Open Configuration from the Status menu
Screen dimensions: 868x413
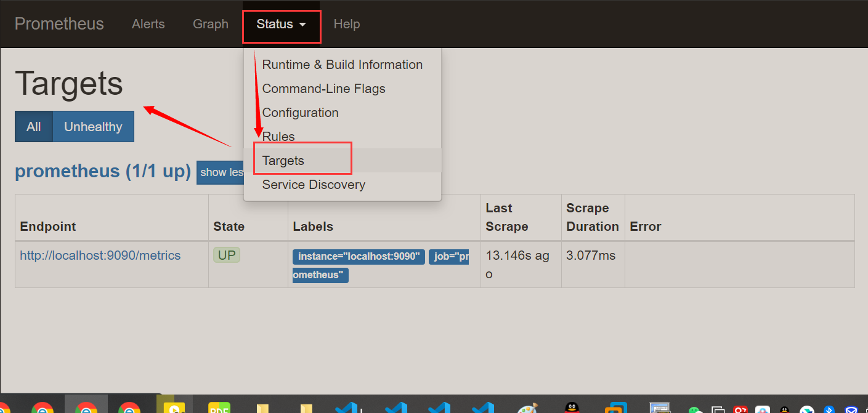tap(343, 113)
